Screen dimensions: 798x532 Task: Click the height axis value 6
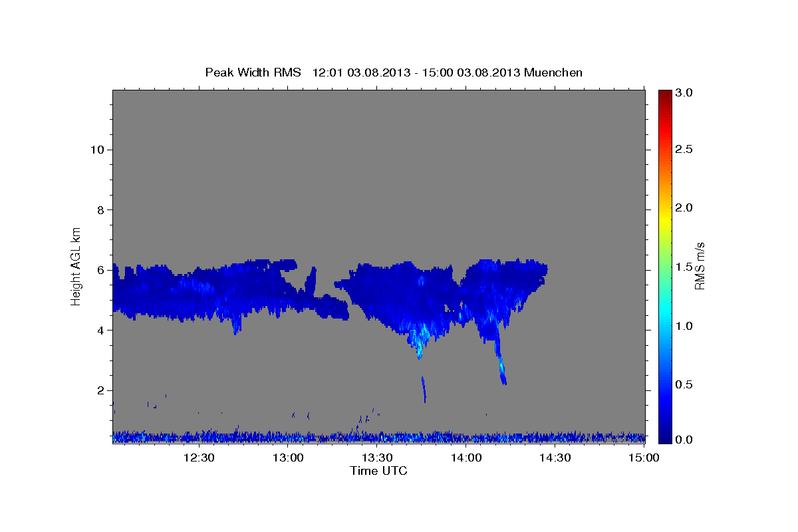click(x=100, y=270)
